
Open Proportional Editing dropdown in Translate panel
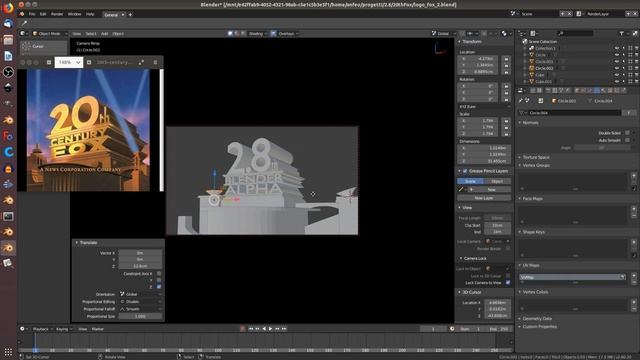pyautogui.click(x=140, y=302)
